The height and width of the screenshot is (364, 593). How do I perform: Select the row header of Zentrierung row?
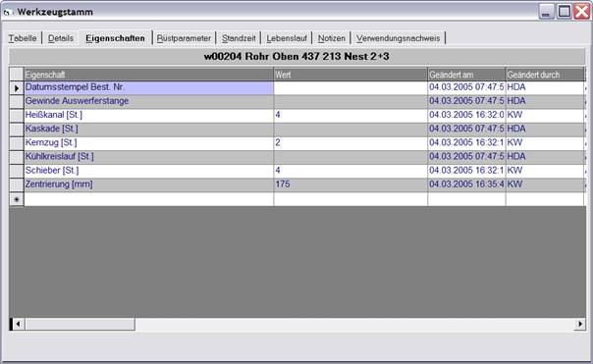(17, 184)
